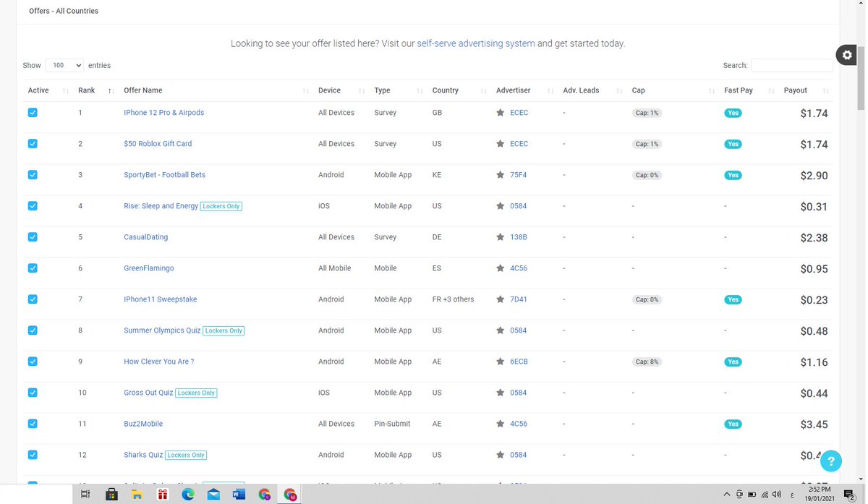This screenshot has width=868, height=504.
Task: Open the CasualDating offer link
Action: (x=146, y=237)
